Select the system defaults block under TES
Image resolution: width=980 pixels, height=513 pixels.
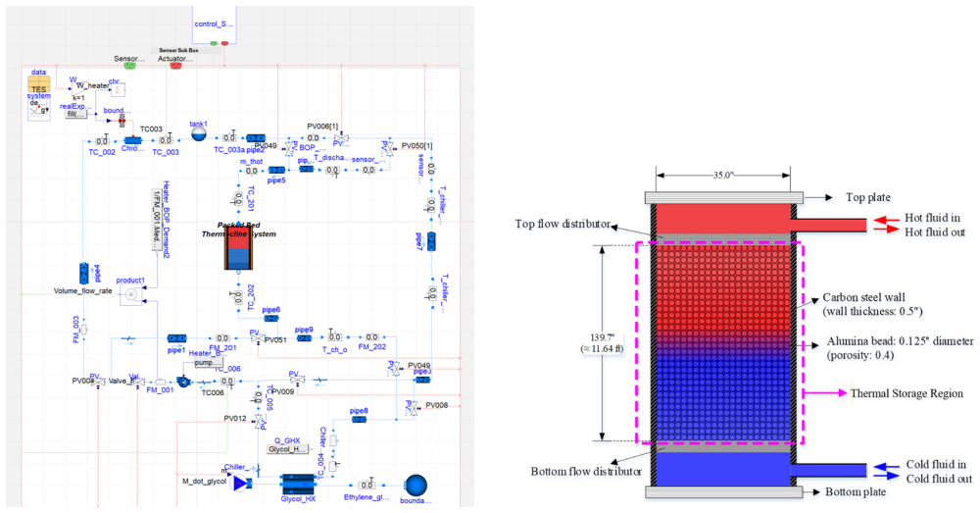coord(39,112)
